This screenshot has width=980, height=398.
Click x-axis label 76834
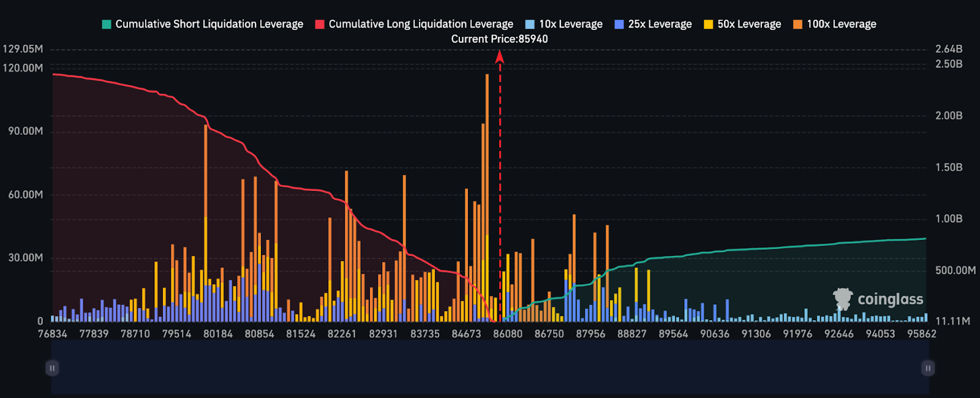53,334
